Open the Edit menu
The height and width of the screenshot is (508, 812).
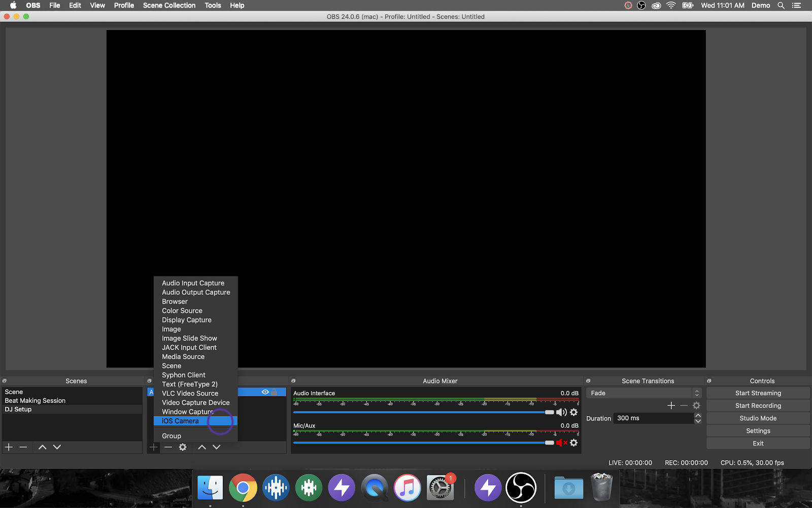tap(75, 5)
